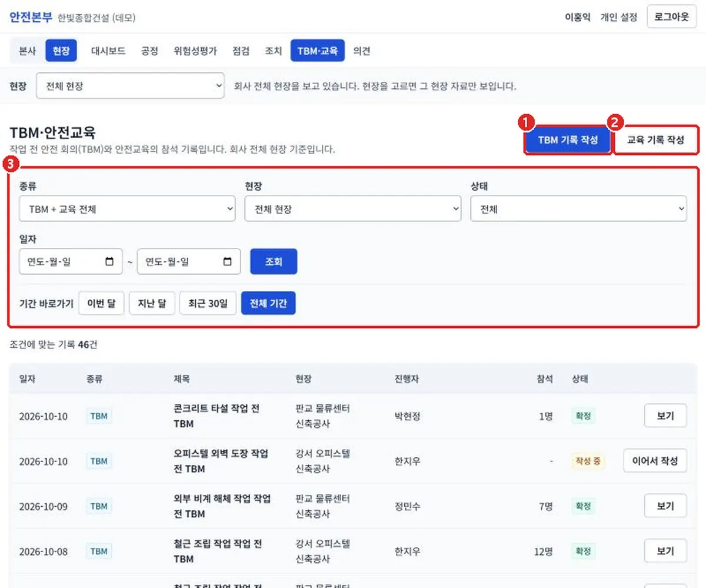Click 보기 for 콘크리트 타설 작업 전 TBM

[x=665, y=416]
